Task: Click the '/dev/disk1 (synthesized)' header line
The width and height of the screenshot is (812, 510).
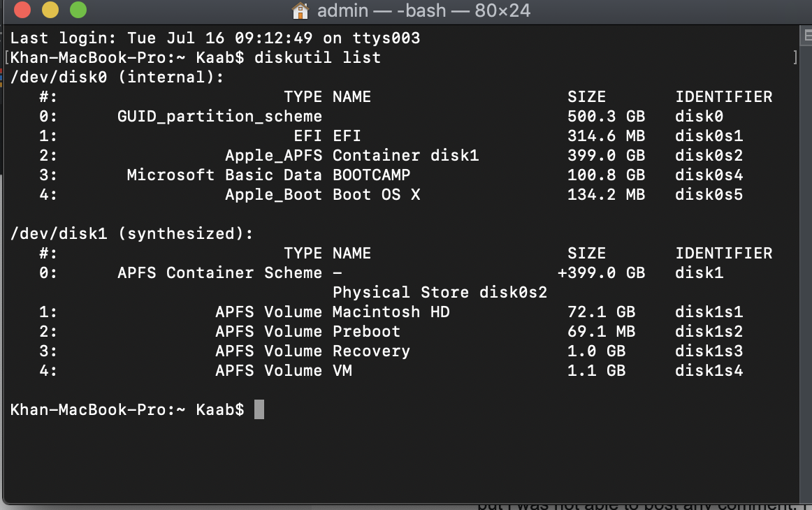Action: (131, 233)
